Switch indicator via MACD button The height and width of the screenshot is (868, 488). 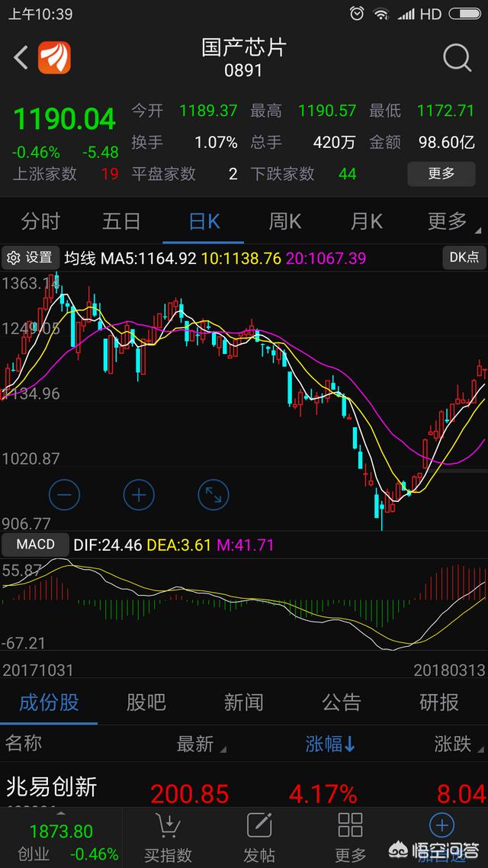click(x=35, y=545)
